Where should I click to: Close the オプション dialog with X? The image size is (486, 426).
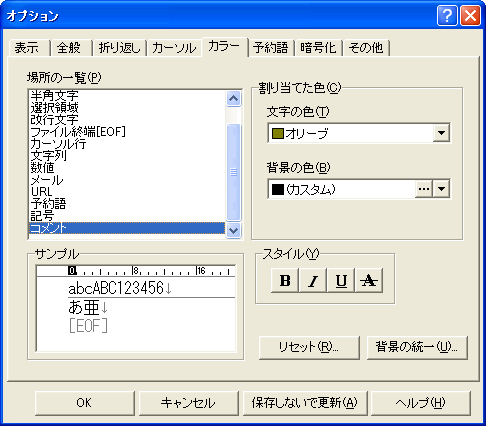(x=470, y=15)
